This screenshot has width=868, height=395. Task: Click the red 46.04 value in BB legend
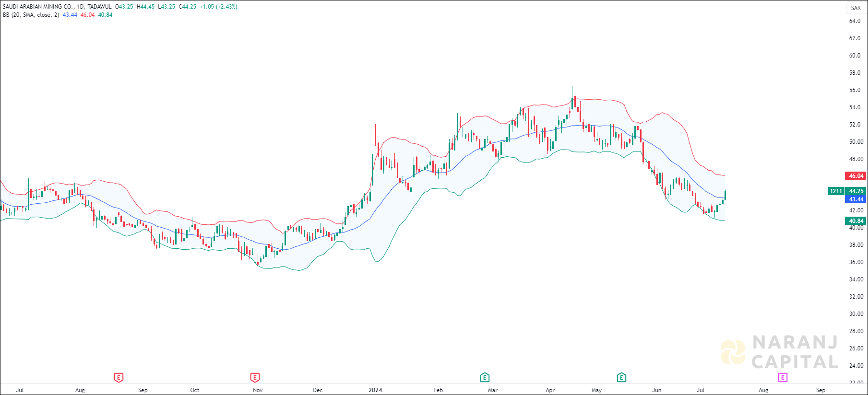pyautogui.click(x=87, y=15)
